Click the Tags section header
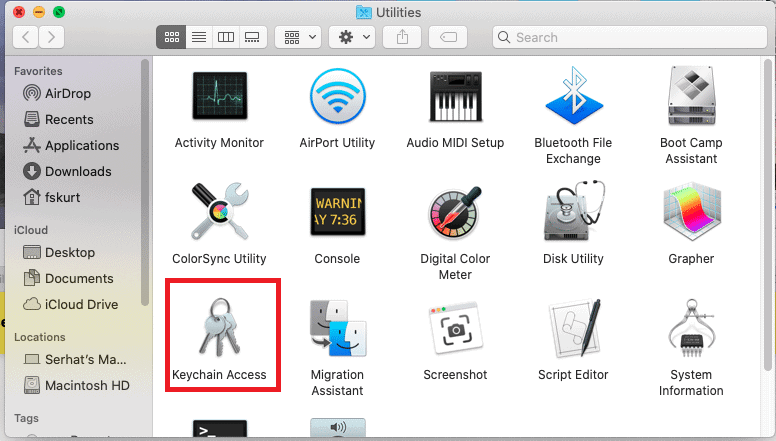Viewport: 776px width, 441px height. [x=26, y=418]
